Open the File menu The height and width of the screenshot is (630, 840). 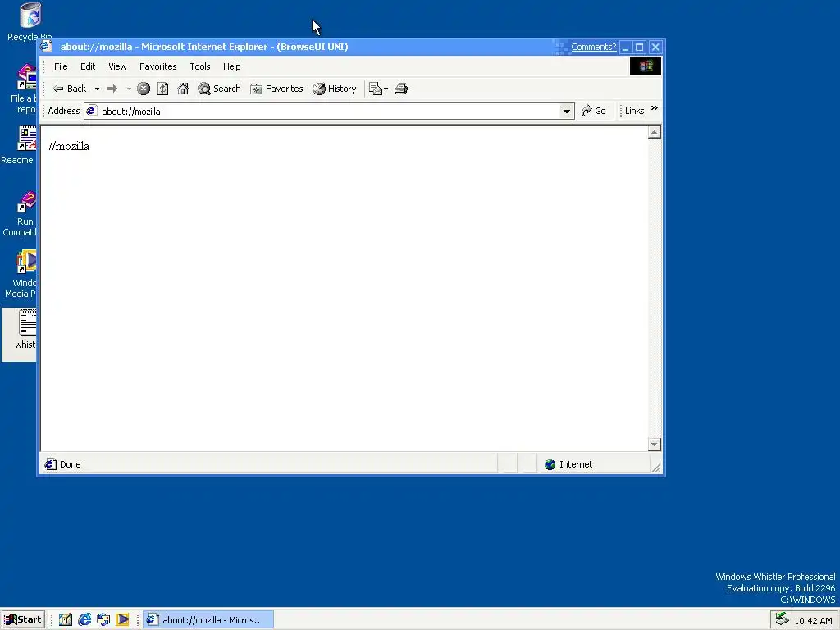(61, 66)
